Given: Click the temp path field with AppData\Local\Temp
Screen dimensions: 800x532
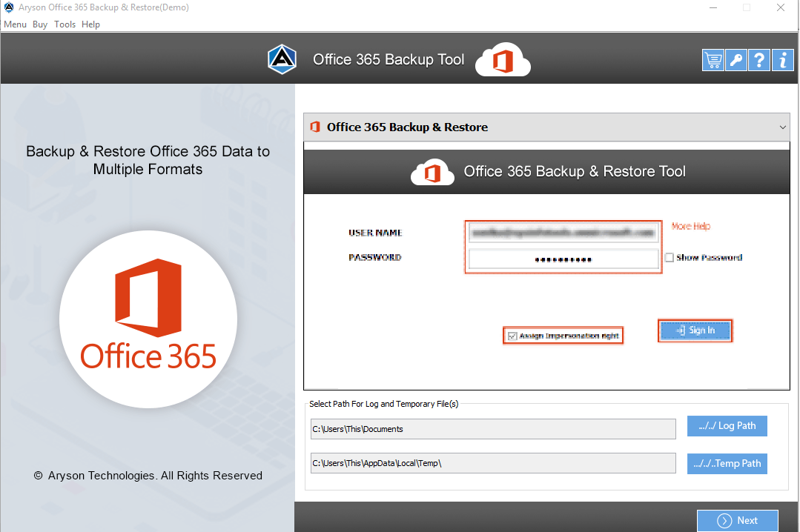Looking at the screenshot, I should (493, 463).
